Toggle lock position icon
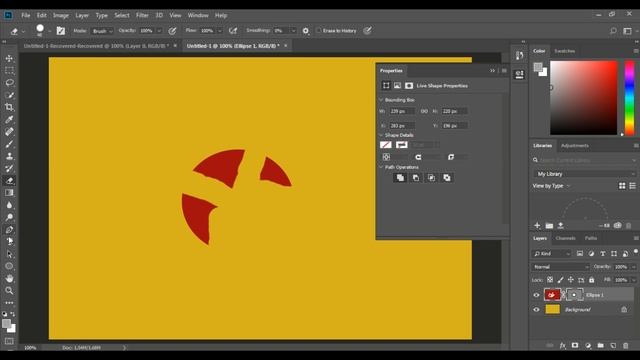Image resolution: width=640 pixels, height=360 pixels. tap(571, 280)
